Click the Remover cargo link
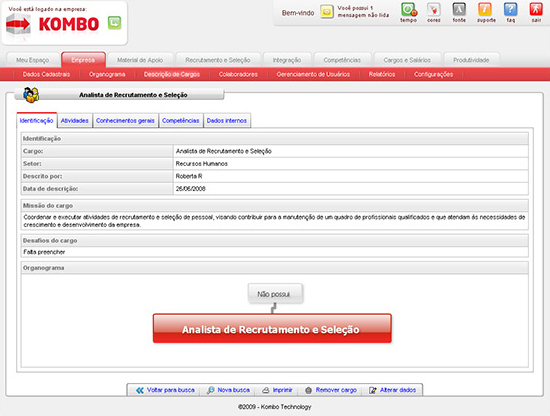Viewport: 550px width, 416px height. 336,390
